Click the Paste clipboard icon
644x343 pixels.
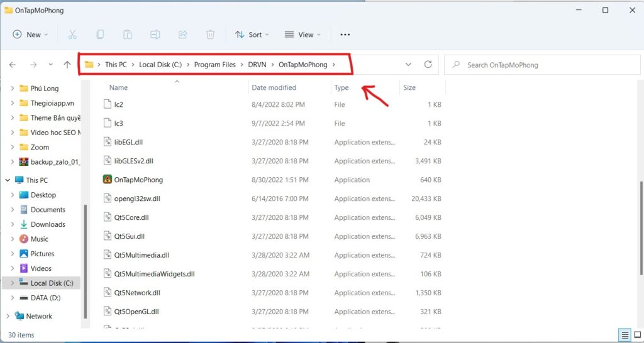tap(127, 35)
